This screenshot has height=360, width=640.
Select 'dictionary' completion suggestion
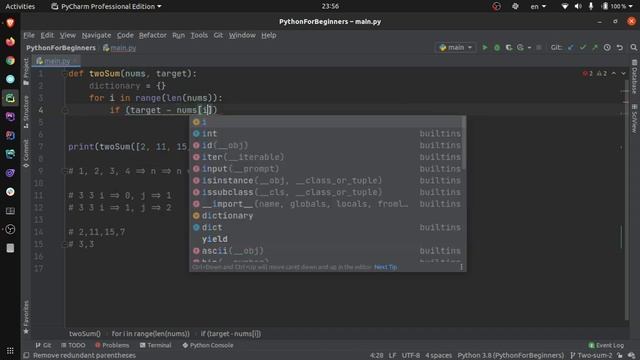pyautogui.click(x=328, y=216)
